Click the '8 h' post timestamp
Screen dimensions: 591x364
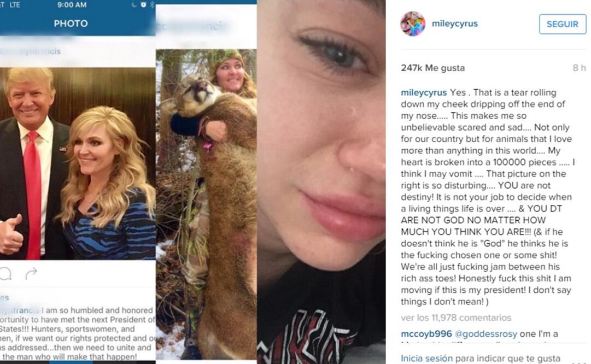click(579, 68)
